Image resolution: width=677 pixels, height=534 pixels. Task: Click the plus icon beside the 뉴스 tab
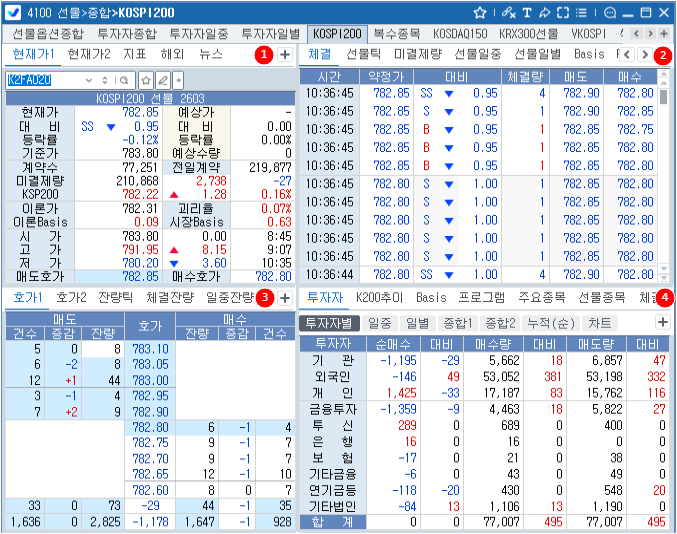(284, 54)
